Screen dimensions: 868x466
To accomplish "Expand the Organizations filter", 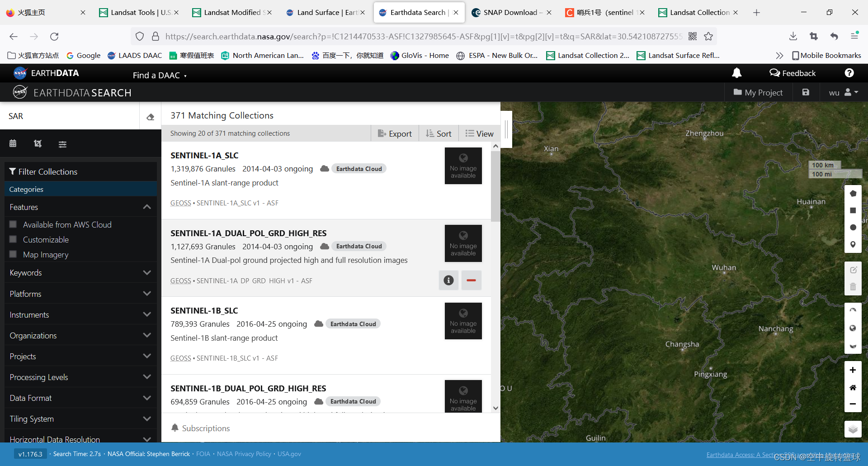I will click(x=80, y=335).
